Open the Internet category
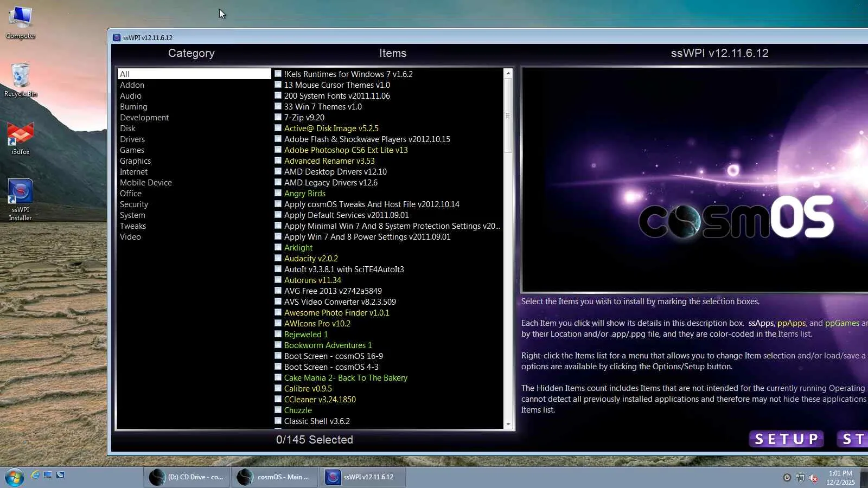Screen dimensions: 868x488 (x=194, y=171)
